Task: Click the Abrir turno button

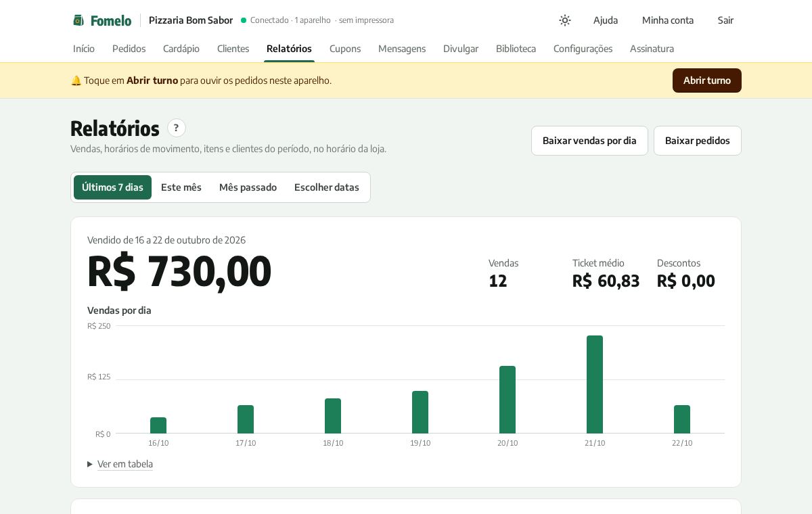Action: click(x=707, y=80)
